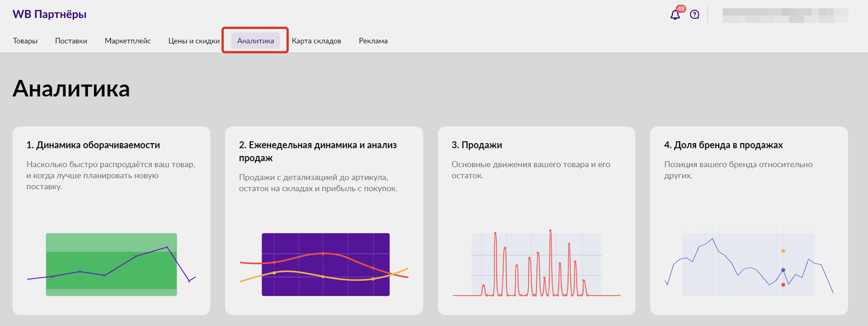The width and height of the screenshot is (868, 326).
Task: Click the WB Партнёры logo
Action: 50,15
